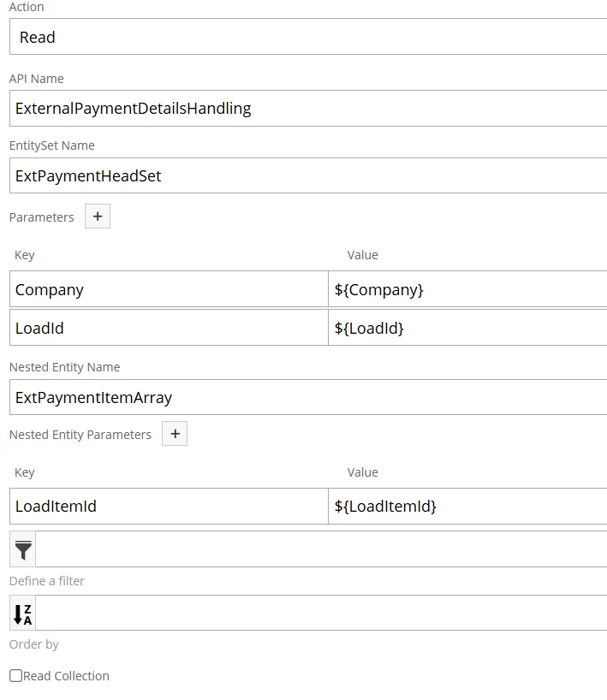Select the ${LoadId} value field
This screenshot has width=607, height=700.
pyautogui.click(x=467, y=328)
